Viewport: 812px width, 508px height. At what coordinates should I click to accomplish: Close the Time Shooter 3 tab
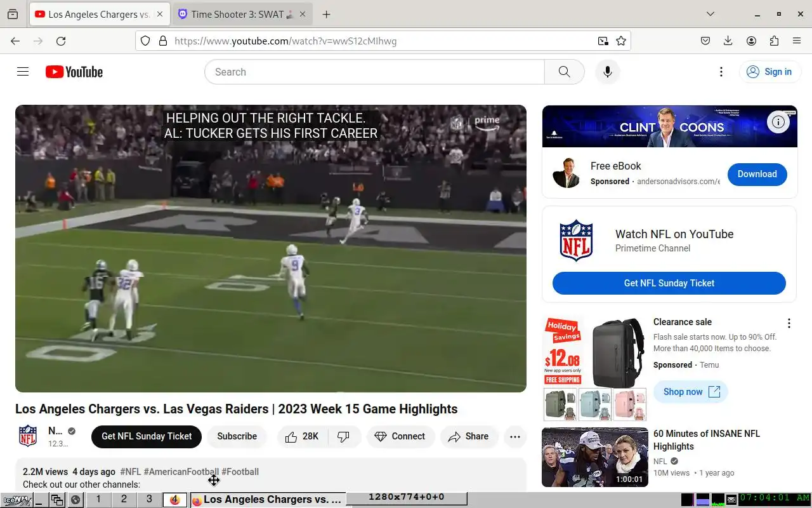[x=303, y=14]
